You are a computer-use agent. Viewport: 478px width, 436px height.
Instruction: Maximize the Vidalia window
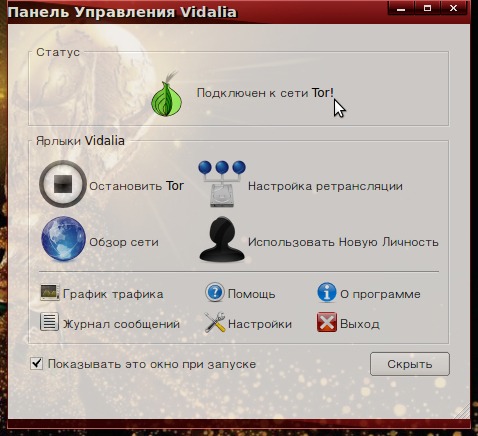[x=427, y=8]
